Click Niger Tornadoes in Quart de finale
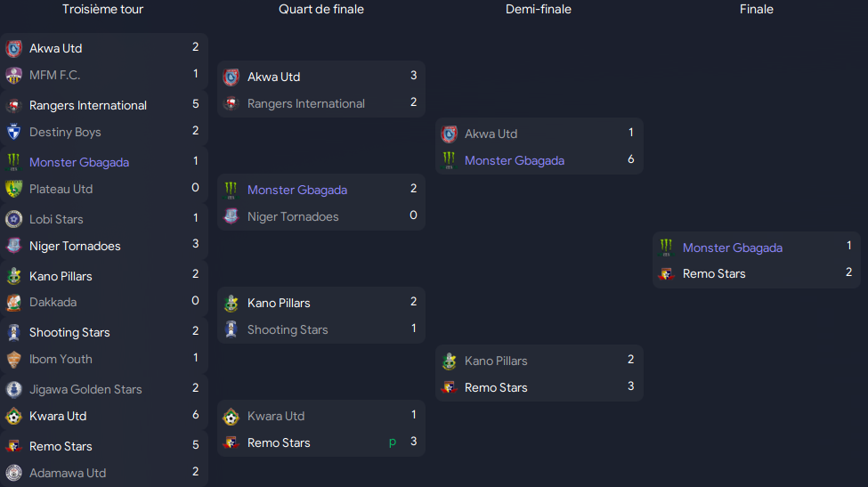868x487 pixels. (292, 216)
